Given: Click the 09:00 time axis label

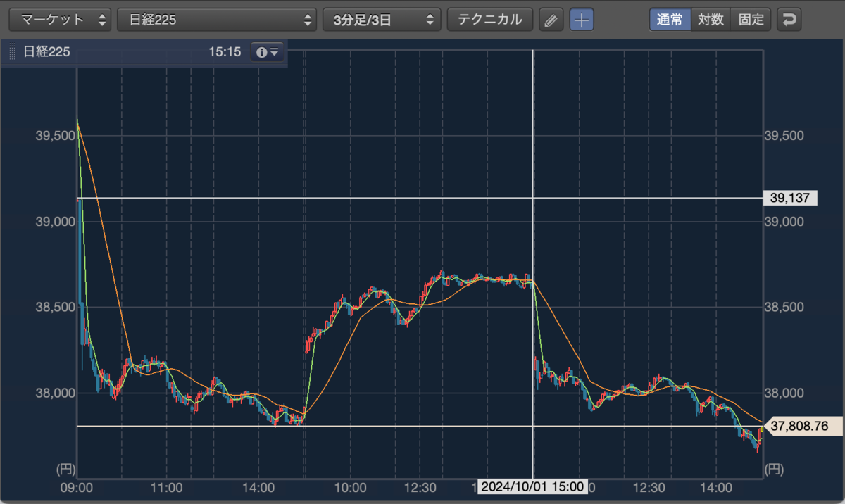Looking at the screenshot, I should (77, 487).
